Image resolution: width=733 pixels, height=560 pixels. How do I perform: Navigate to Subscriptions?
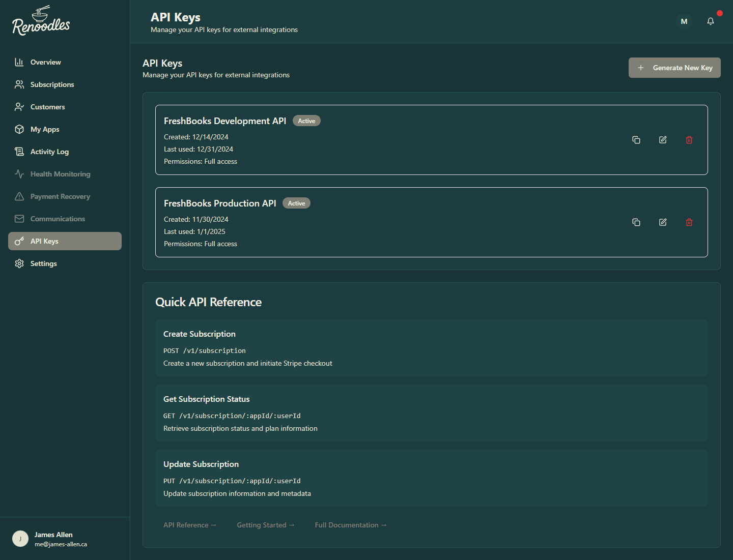(x=51, y=84)
